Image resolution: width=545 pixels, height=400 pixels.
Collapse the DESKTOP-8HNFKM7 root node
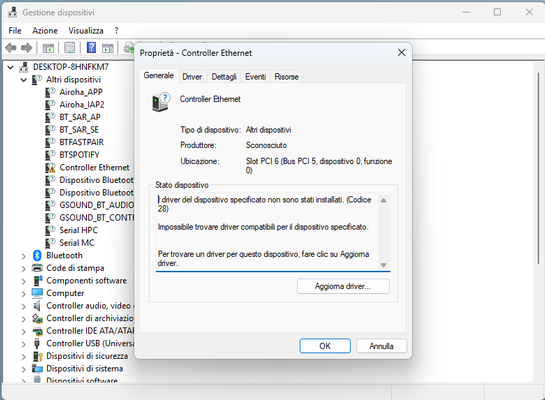pos(11,67)
